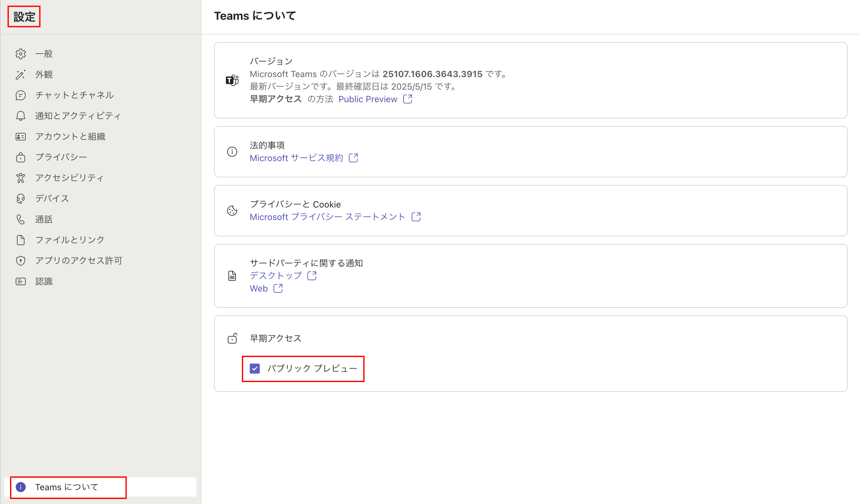This screenshot has height=504, width=859.
Task: Click the 設定 heading in the sidebar
Action: 24,17
